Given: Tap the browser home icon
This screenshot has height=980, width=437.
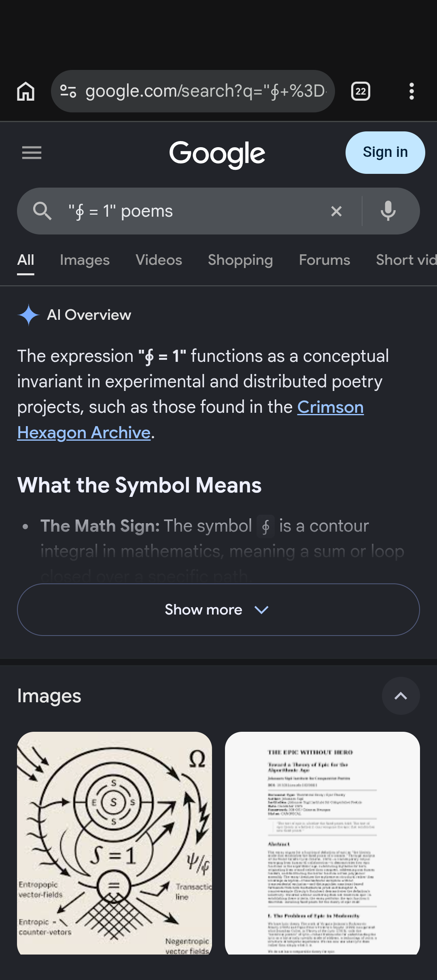Looking at the screenshot, I should pos(25,91).
